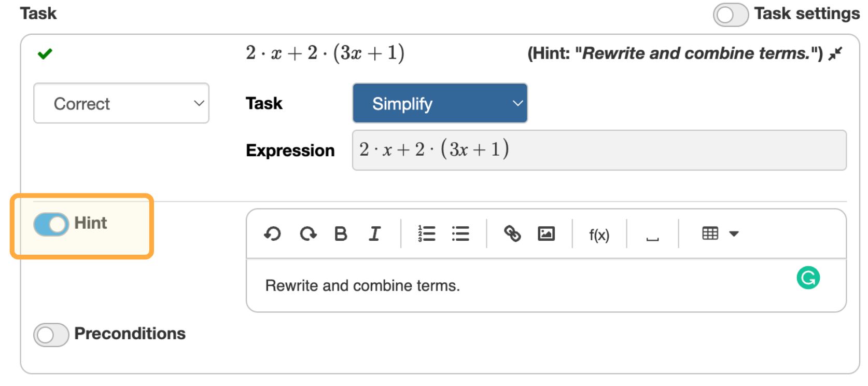
Task: Collapse the task card using the arrows icon
Action: click(x=836, y=54)
